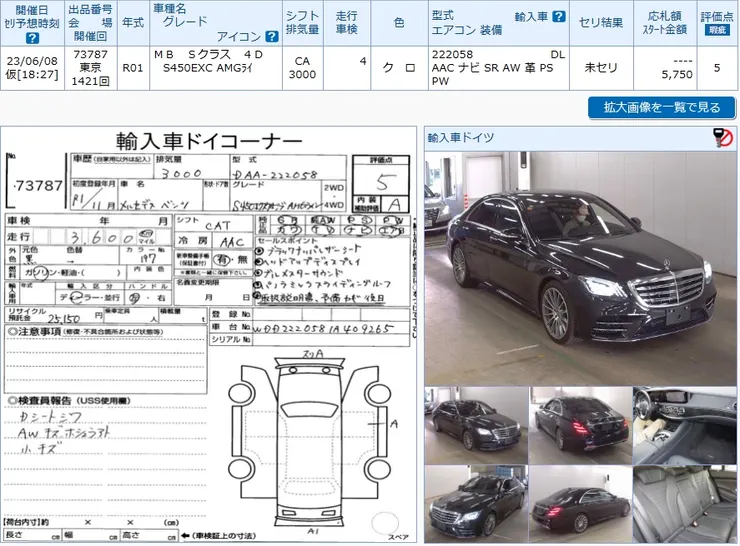Open the rear-right angle thumbnail
This screenshot has width=740, height=546.
pos(580,504)
